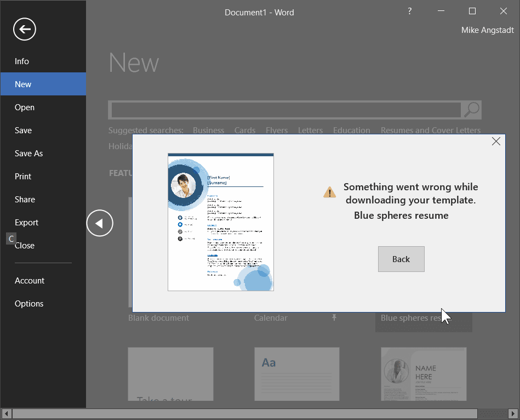The width and height of the screenshot is (520, 420).
Task: Open the Print page
Action: [23, 177]
